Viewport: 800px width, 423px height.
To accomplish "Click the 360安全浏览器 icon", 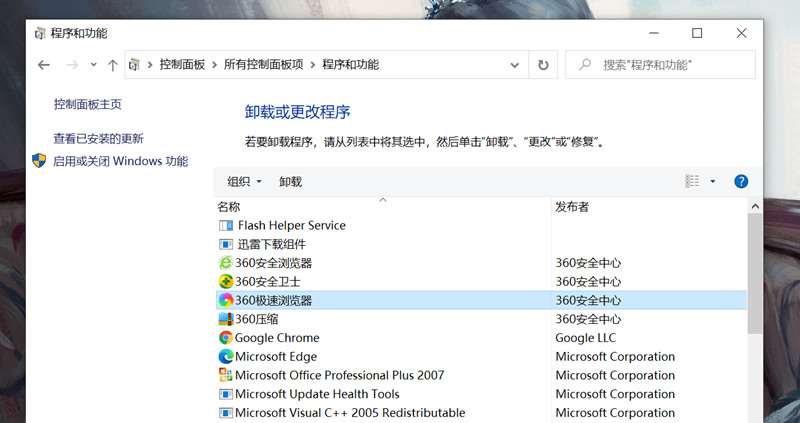I will [x=226, y=263].
